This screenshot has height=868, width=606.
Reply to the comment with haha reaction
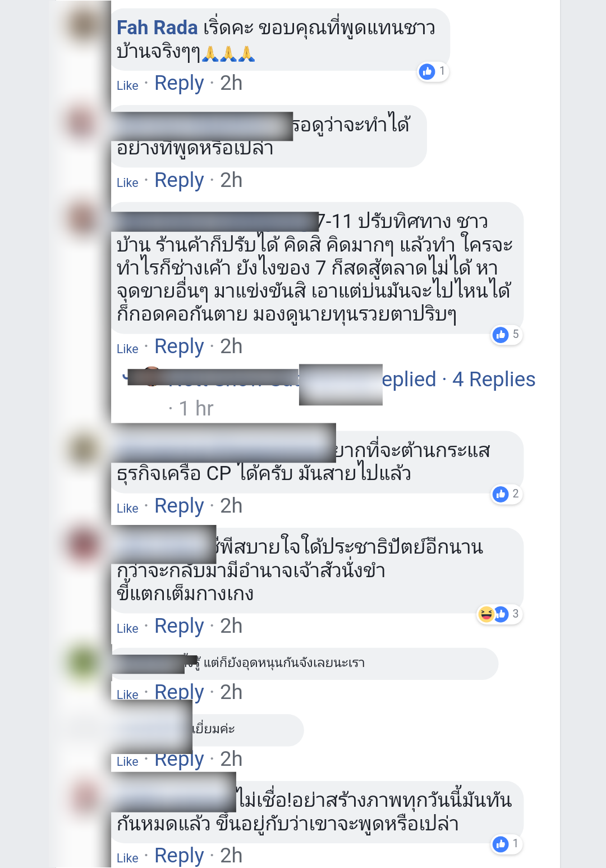click(x=179, y=626)
